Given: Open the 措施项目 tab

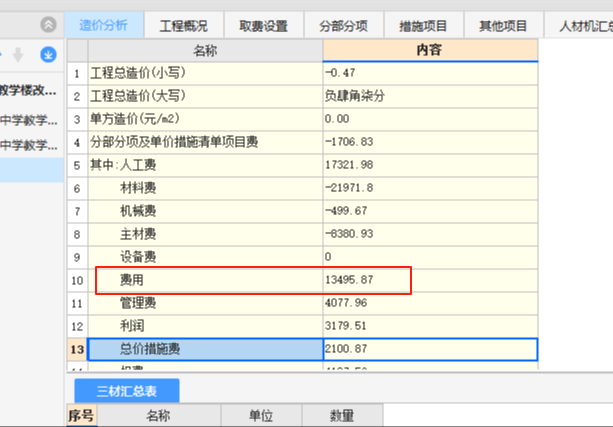Looking at the screenshot, I should pos(423,26).
